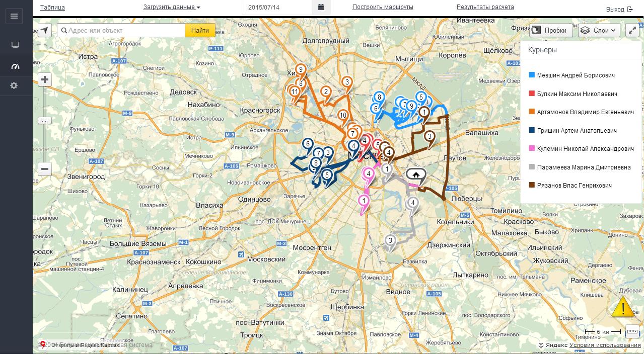644x354 pixels.
Task: Zoom in with the plus button
Action: click(45, 79)
